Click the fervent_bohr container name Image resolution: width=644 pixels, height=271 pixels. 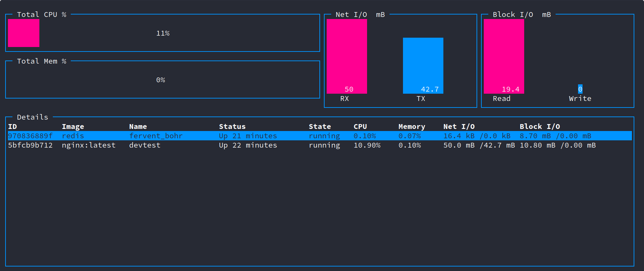(156, 136)
